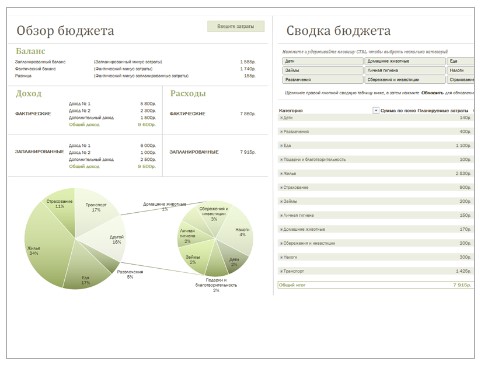
Task: Click the Еда 17% pie slice
Action: click(86, 273)
